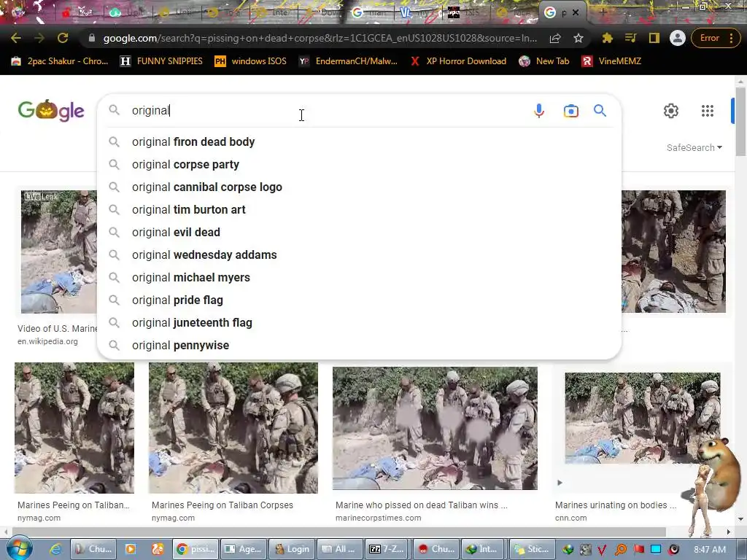Viewport: 747px width, 560px height.
Task: Click the Google Halloween logo
Action: pyautogui.click(x=51, y=111)
